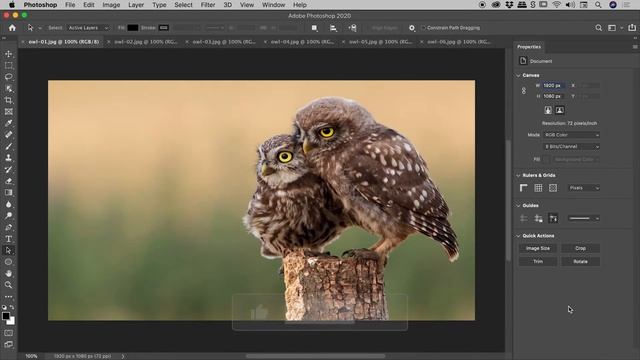Open the Pixels ruler units dropdown
Screen dimensions: 640x360
[584, 188]
